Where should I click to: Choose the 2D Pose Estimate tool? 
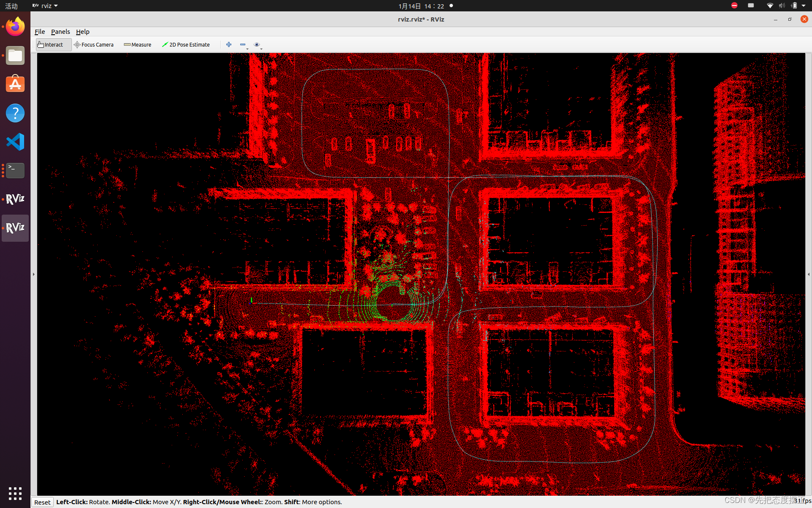pyautogui.click(x=186, y=44)
